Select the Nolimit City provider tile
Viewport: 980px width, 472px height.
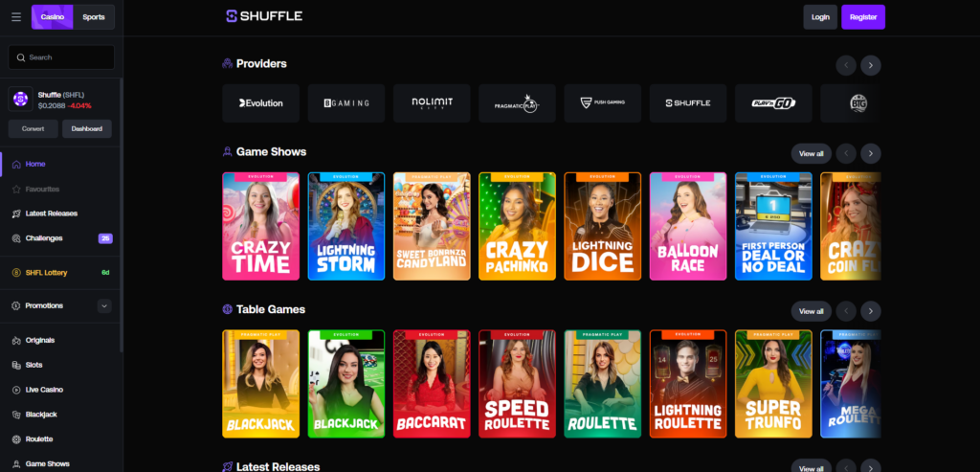coord(432,103)
